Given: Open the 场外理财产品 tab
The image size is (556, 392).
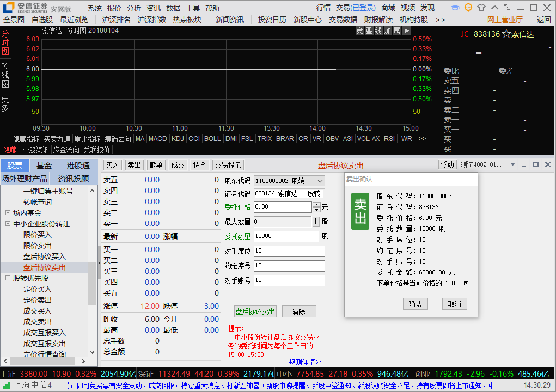Looking at the screenshot, I should click(25, 178).
